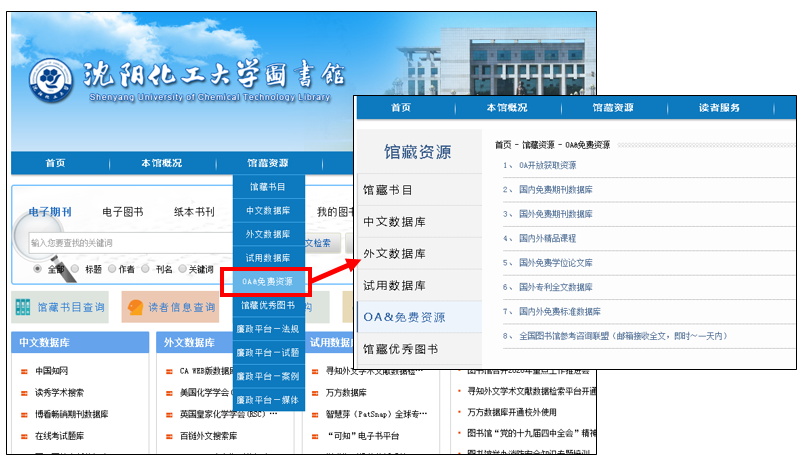The image size is (803, 462).
Task: Click bullet icon beside 中国知网
Action: click(x=25, y=372)
